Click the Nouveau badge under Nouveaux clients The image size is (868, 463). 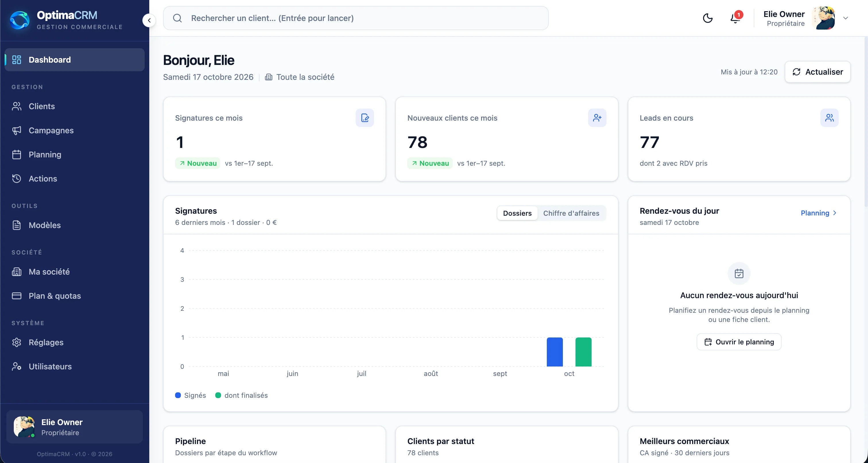(x=430, y=163)
